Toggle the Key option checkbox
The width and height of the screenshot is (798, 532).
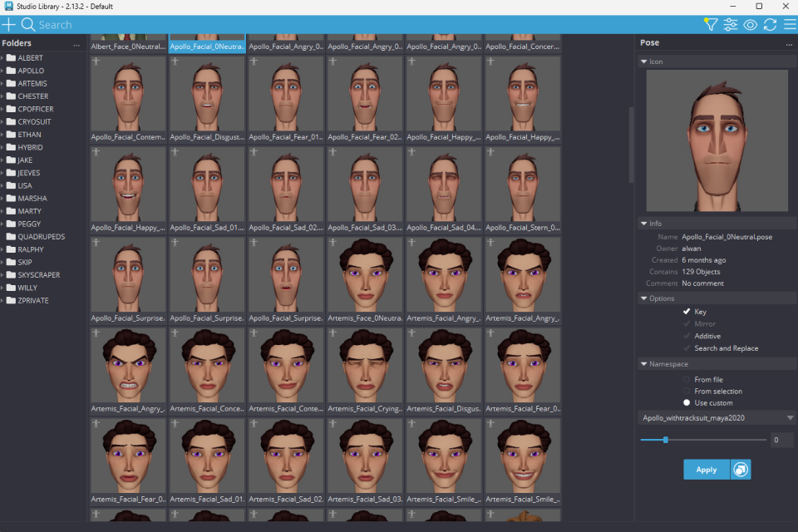pos(687,312)
